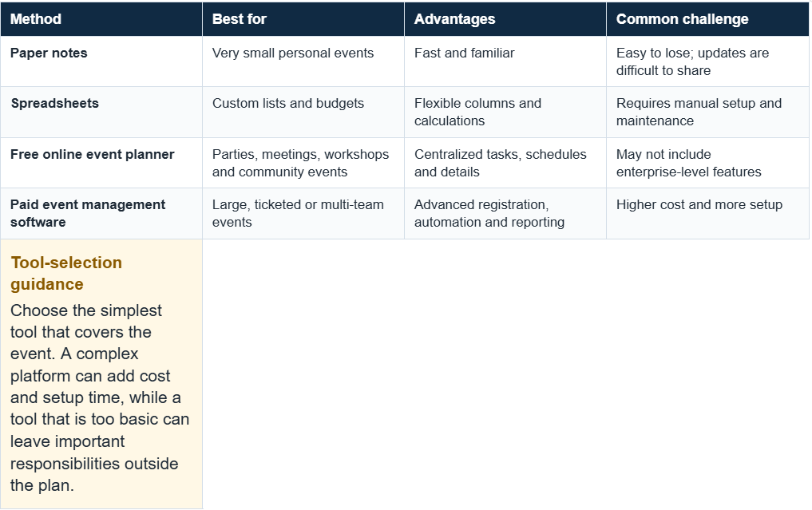Click the Spreadsheets row label
Screen dimensions: 812x510
[55, 103]
